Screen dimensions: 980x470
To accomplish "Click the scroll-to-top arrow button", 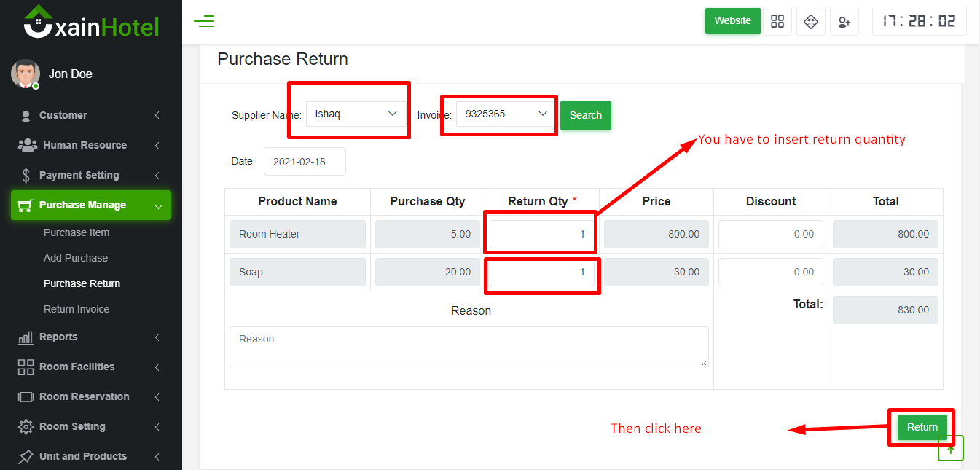I will [950, 449].
